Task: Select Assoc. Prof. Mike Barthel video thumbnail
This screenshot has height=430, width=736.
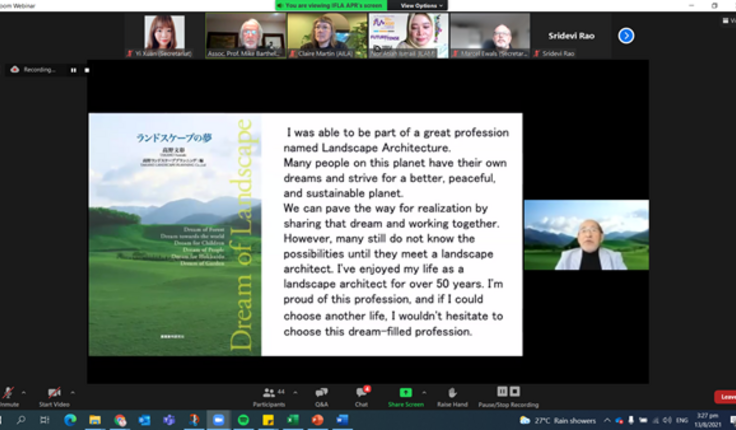Action: pyautogui.click(x=245, y=36)
